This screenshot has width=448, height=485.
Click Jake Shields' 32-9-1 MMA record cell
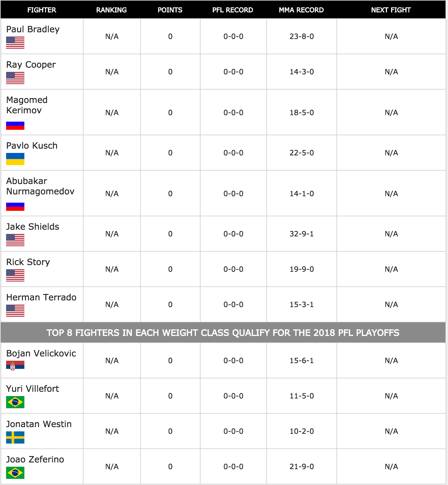point(302,234)
